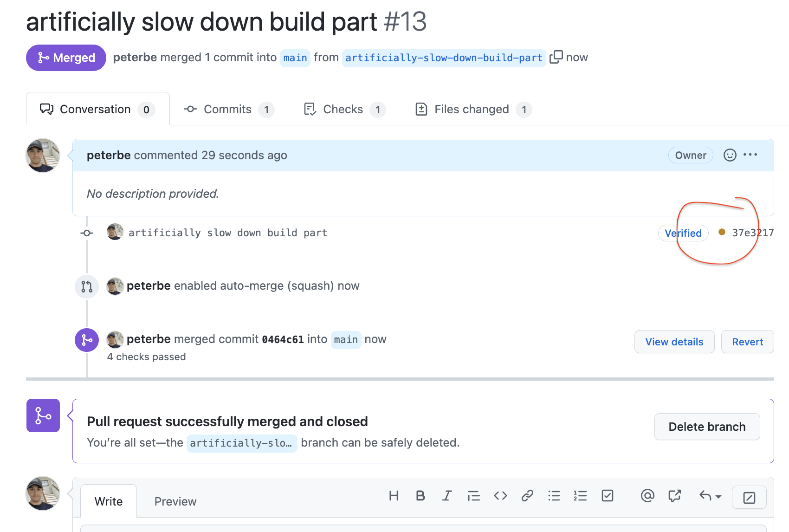789x532 pixels.
Task: Insert a heading in the comment editor
Action: pyautogui.click(x=394, y=496)
